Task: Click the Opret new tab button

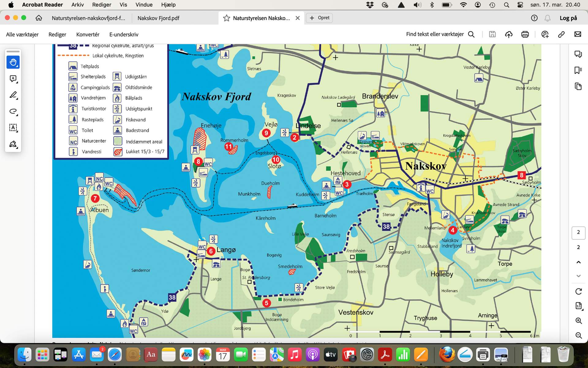Action: (x=319, y=18)
